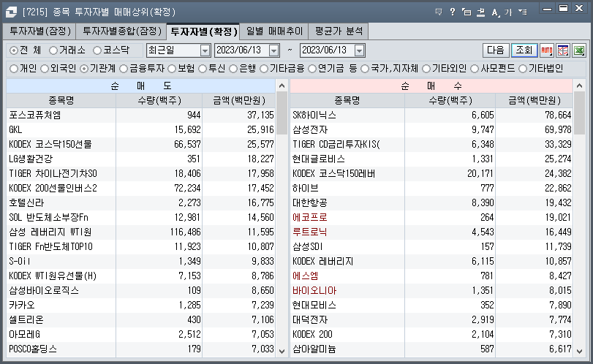This screenshot has width=593, height=364.
Task: Choose the 기타외인 radio button
Action: pyautogui.click(x=426, y=69)
